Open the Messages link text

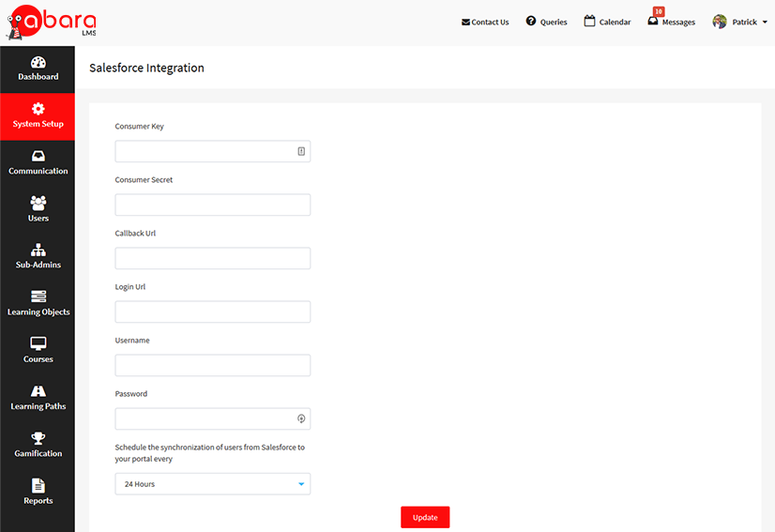678,23
